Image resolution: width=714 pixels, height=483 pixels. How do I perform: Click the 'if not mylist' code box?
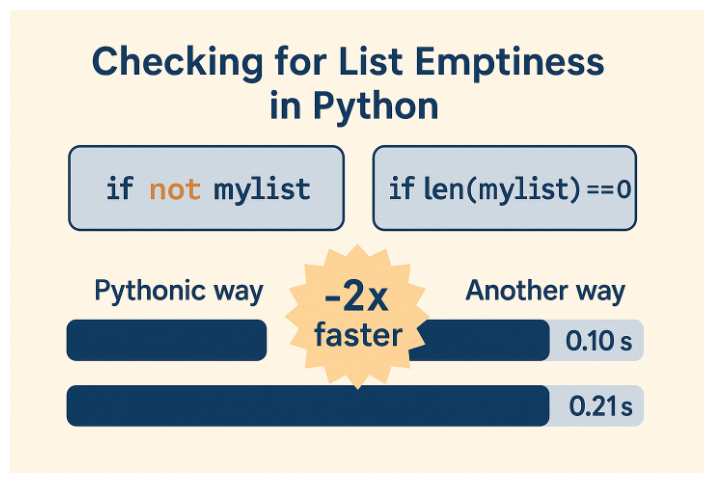point(206,188)
